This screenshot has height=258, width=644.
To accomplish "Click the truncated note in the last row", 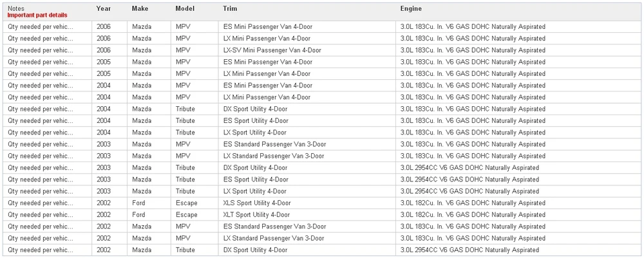I will (x=41, y=250).
